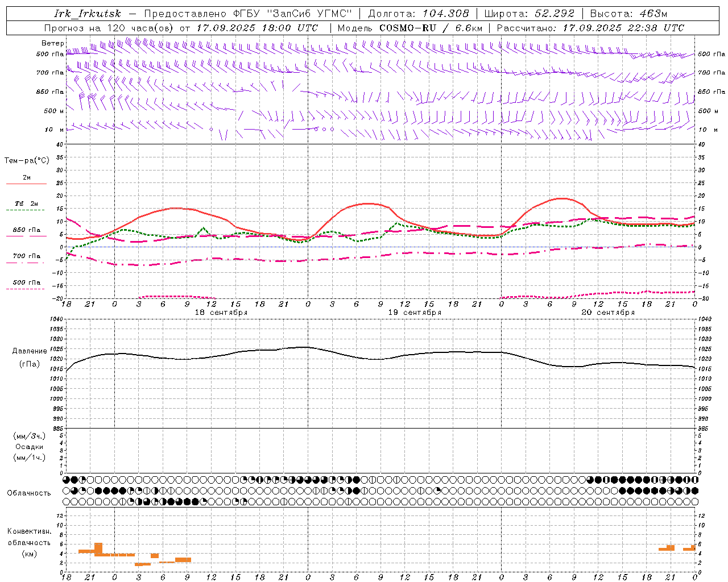Screen dimensions: 728x582
Task: Select the 'ЗапСиб УГМС' provider text
Action: coord(309,14)
